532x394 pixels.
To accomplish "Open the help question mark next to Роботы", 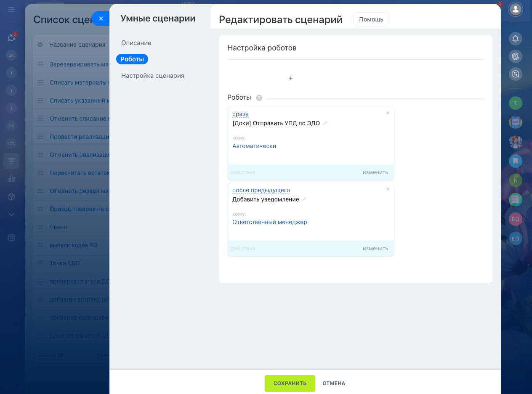I will tap(259, 98).
